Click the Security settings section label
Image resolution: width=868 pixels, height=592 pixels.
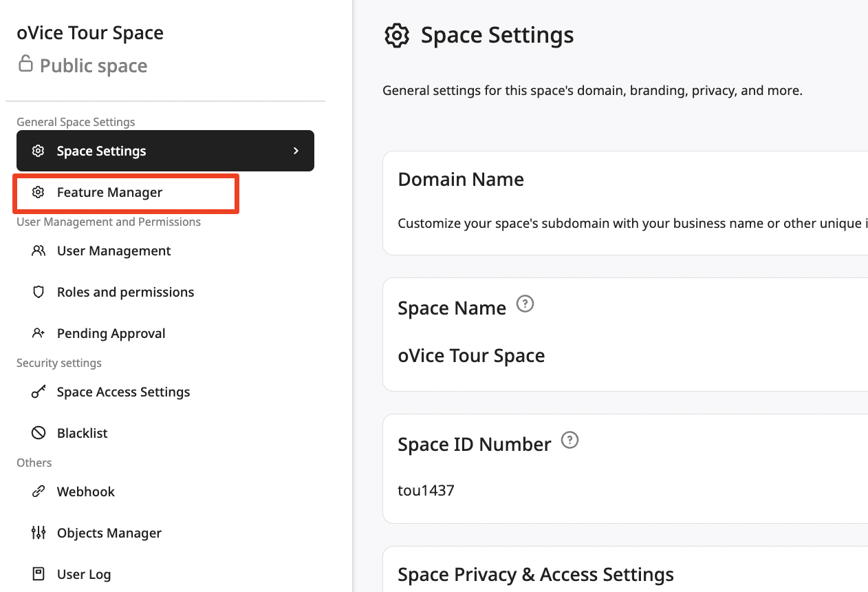59,363
